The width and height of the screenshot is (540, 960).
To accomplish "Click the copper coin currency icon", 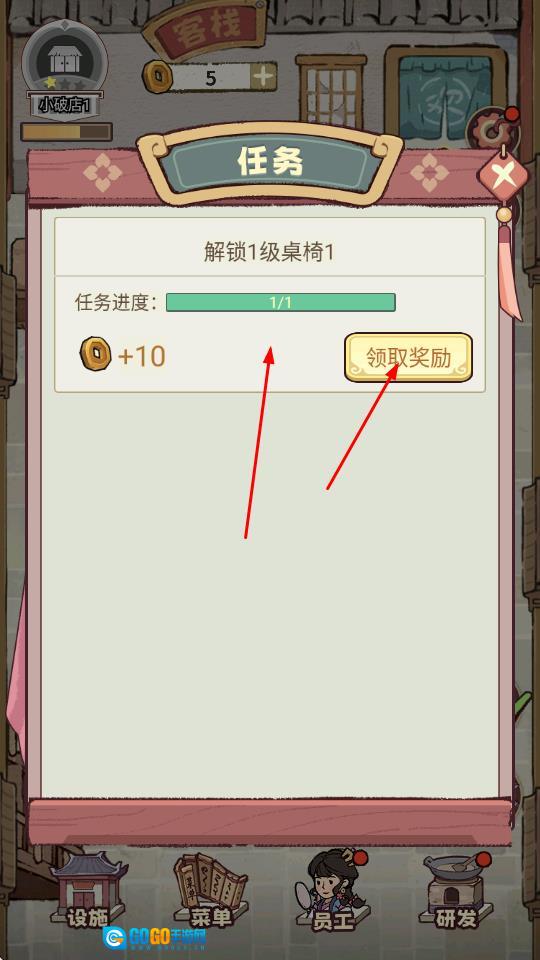I will click(157, 77).
